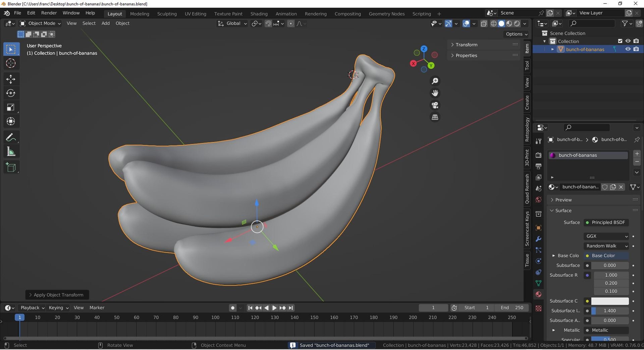Enable wireframe viewport shading

point(494,24)
